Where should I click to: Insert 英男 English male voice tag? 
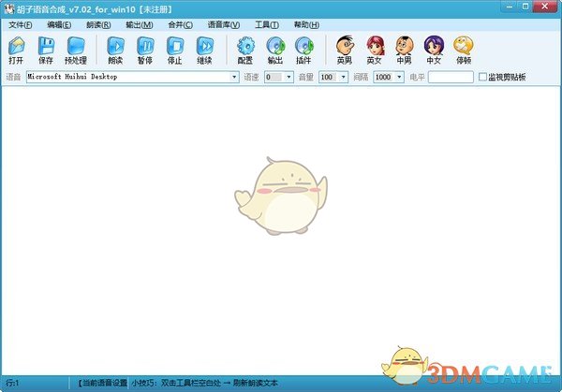tap(345, 50)
